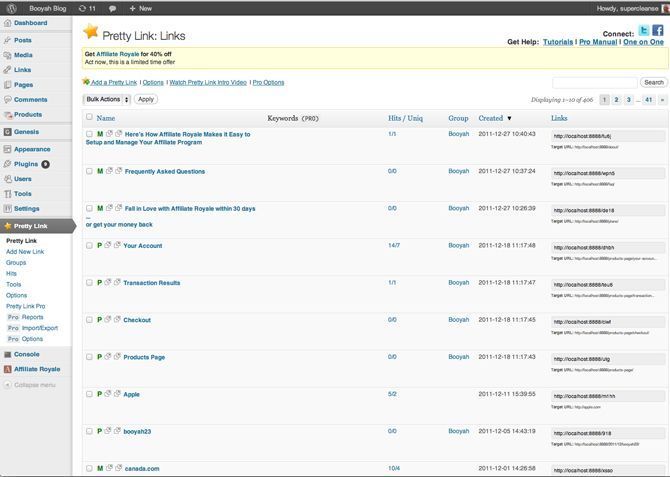Click the Watch Pretty Link Intro Video link
This screenshot has width=670, height=477.
pyautogui.click(x=208, y=82)
